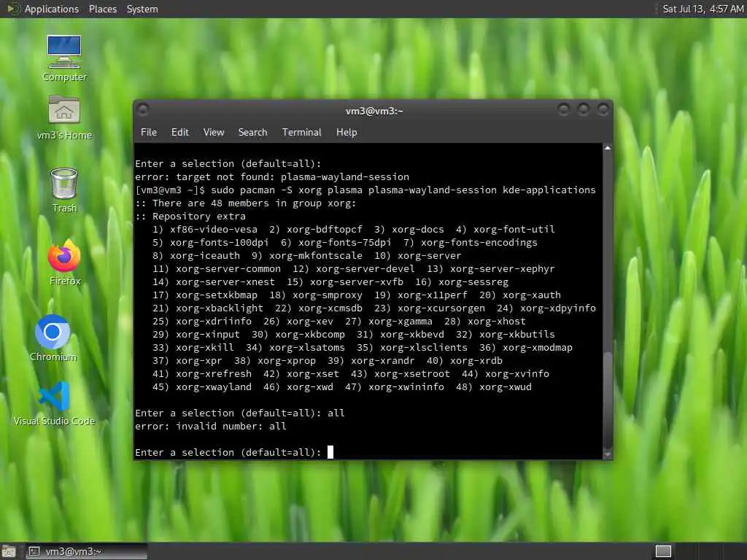Launch Visual Studio Code from desktop
This screenshot has width=747, height=560.
[x=54, y=402]
